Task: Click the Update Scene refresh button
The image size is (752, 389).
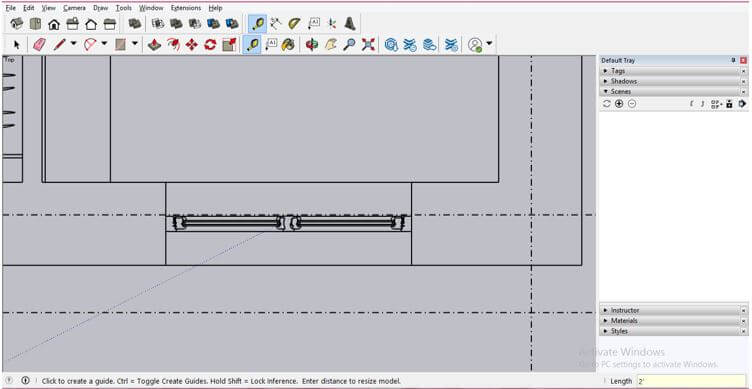Action: click(607, 104)
